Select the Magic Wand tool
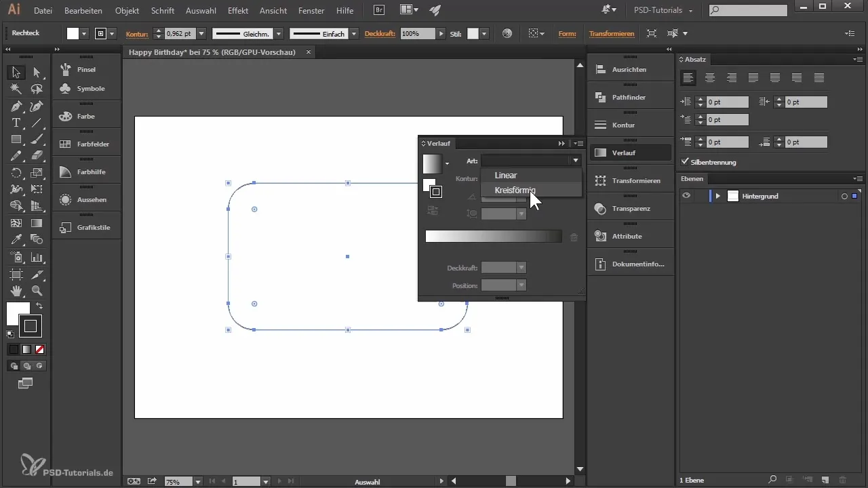The image size is (868, 488). coord(16,89)
